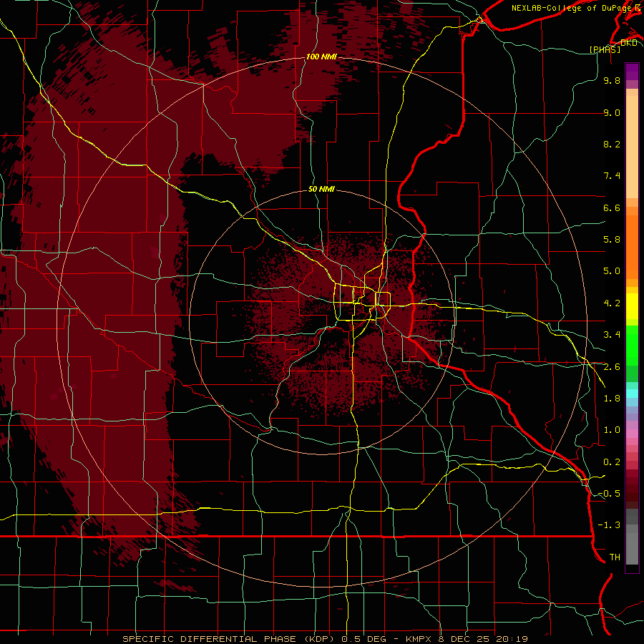Pick the cyan color band in legend

632,394
